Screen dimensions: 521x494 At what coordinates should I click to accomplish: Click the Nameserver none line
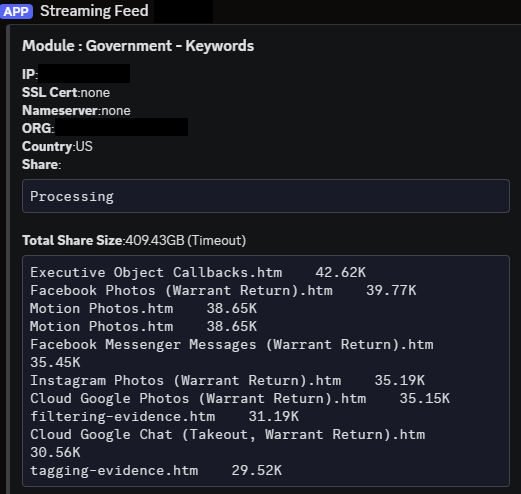pos(76,110)
